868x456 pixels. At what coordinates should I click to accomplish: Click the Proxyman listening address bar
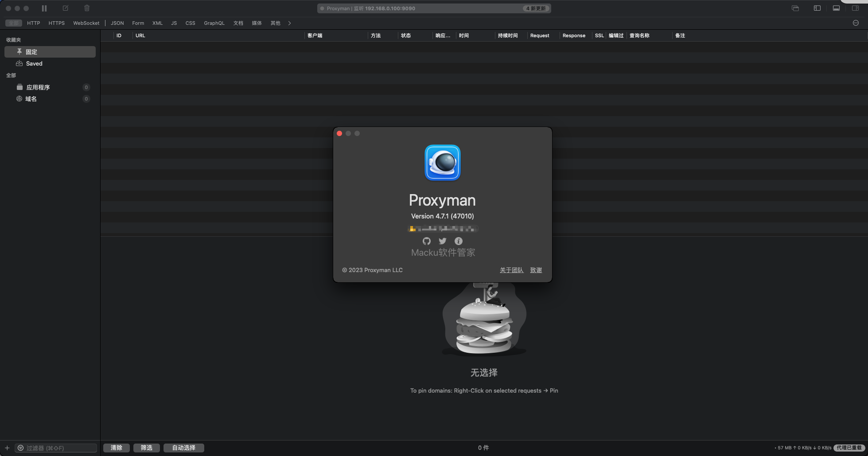[x=434, y=8]
